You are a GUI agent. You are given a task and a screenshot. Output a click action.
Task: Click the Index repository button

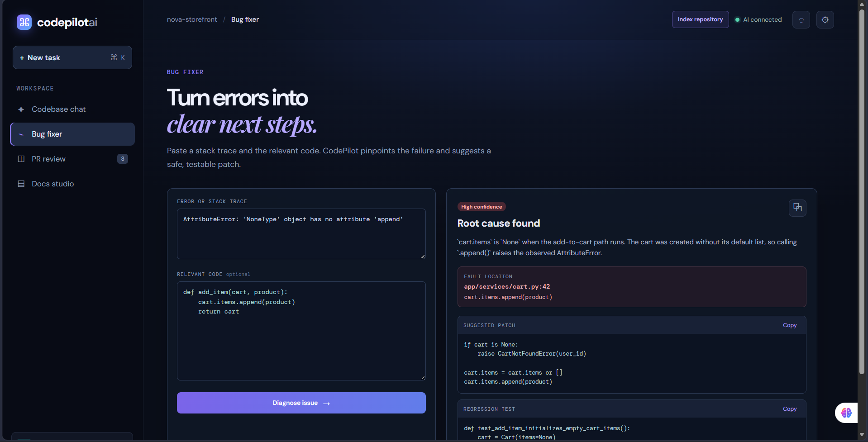[x=700, y=19]
